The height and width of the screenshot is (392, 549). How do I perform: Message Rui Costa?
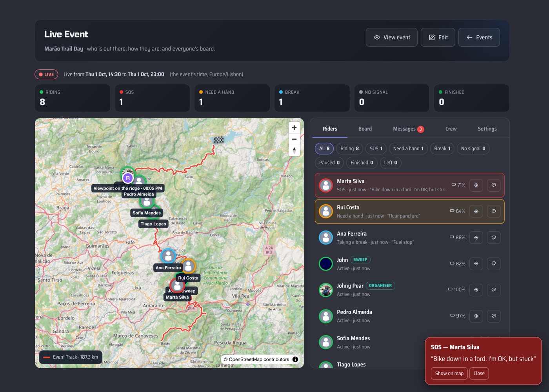pos(494,211)
